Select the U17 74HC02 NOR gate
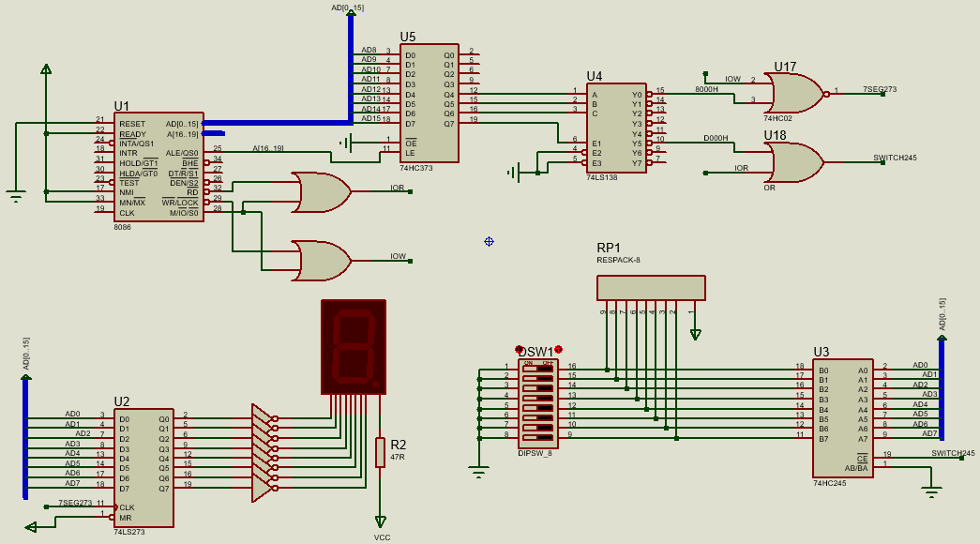Image resolution: width=980 pixels, height=544 pixels. [795, 94]
